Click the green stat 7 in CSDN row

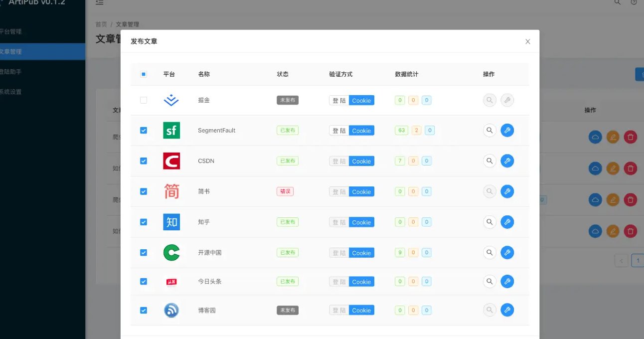pos(400,161)
